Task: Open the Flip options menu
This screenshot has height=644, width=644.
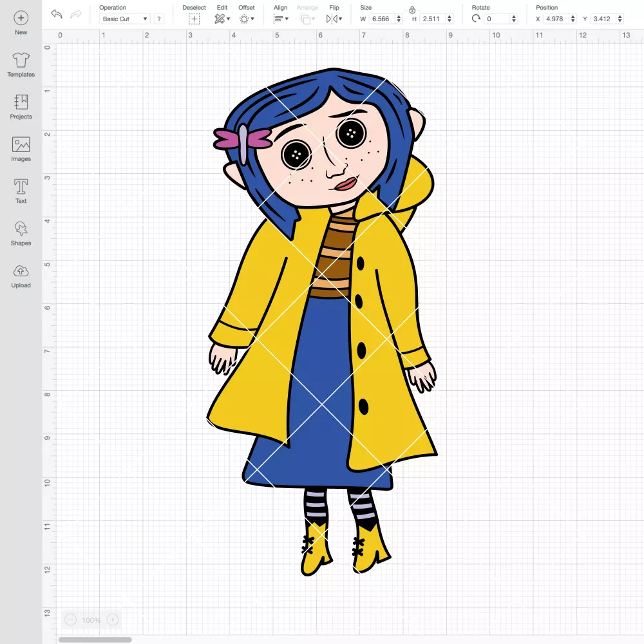Action: coord(334,19)
